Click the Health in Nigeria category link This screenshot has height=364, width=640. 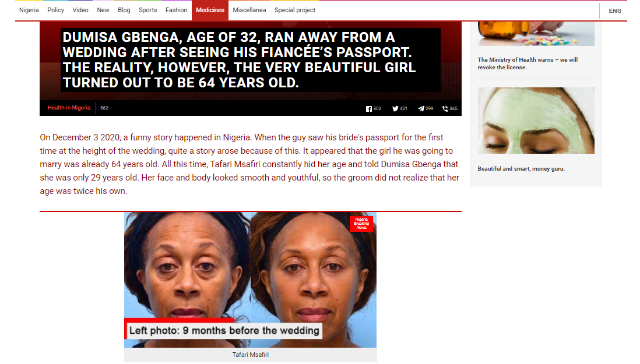pos(70,108)
